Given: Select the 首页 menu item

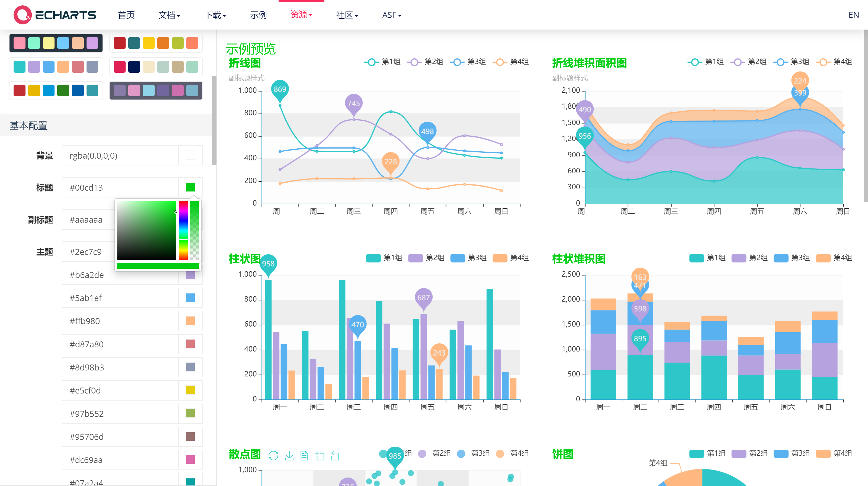Looking at the screenshot, I should tap(126, 15).
